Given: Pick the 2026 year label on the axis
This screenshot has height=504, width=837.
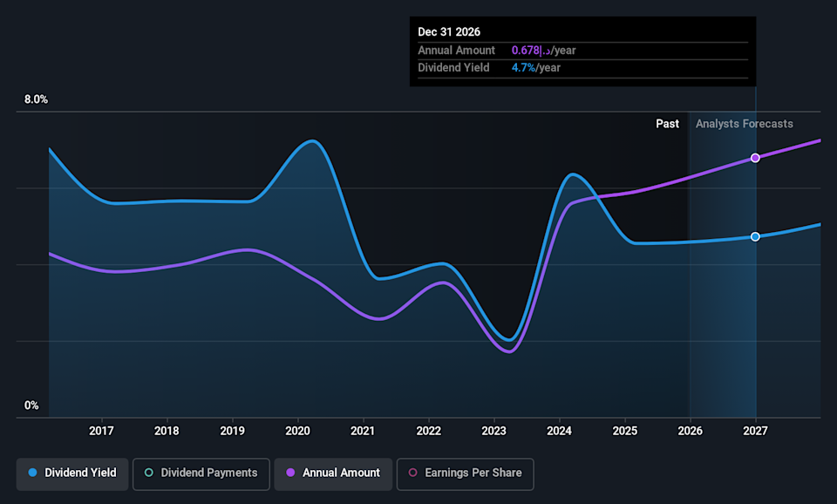Looking at the screenshot, I should (x=690, y=431).
